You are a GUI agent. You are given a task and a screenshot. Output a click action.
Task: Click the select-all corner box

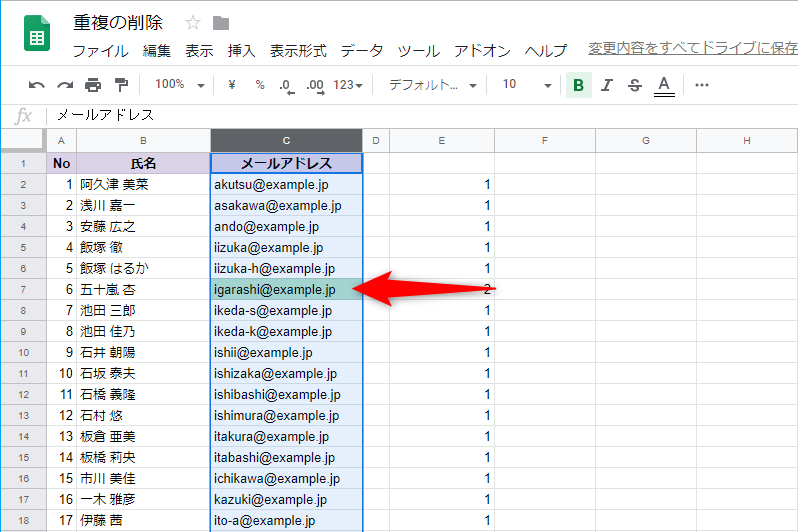pos(23,140)
